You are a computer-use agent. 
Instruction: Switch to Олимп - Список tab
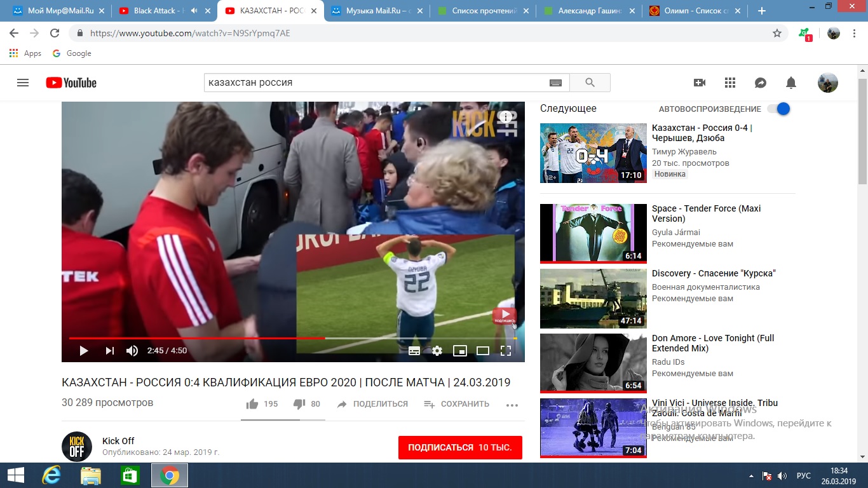tap(694, 11)
